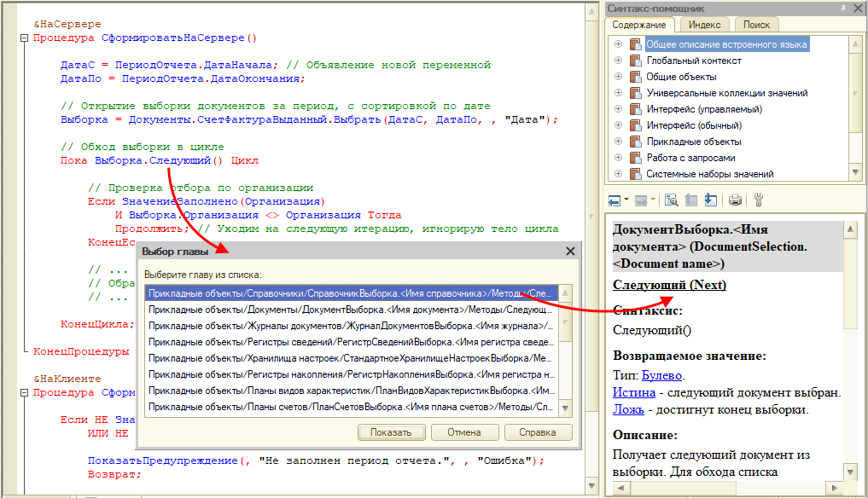Switch to the Содержание tab
The height and width of the screenshot is (498, 868).
click(x=638, y=25)
